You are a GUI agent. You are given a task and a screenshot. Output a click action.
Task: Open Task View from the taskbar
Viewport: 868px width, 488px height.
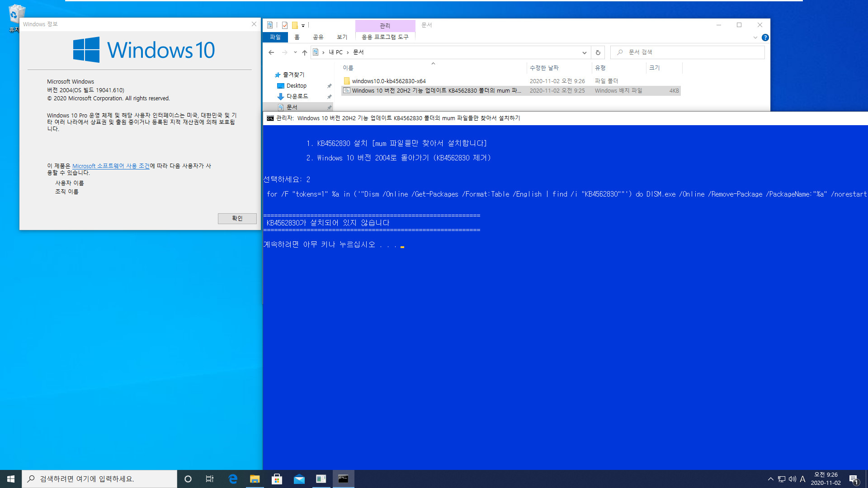point(210,479)
